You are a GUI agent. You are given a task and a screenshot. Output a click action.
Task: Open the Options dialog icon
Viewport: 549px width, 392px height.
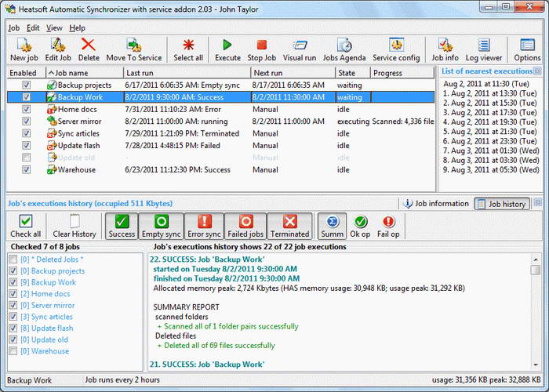click(x=527, y=45)
